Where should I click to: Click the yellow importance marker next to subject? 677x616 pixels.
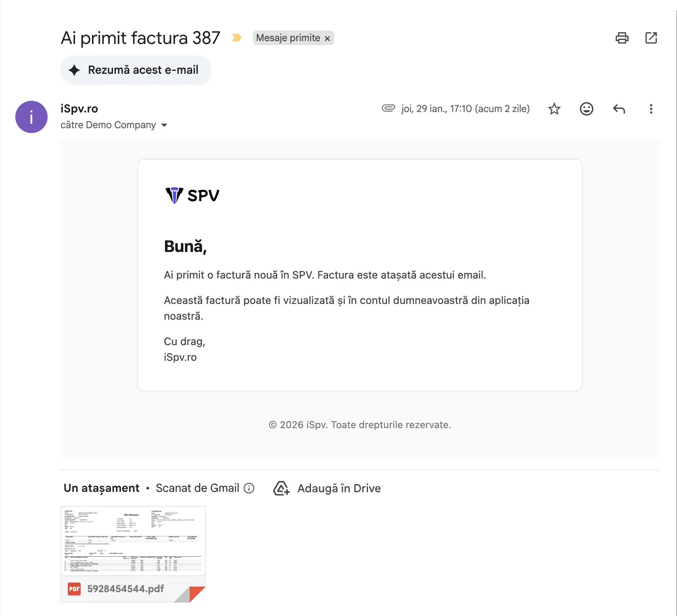[236, 37]
